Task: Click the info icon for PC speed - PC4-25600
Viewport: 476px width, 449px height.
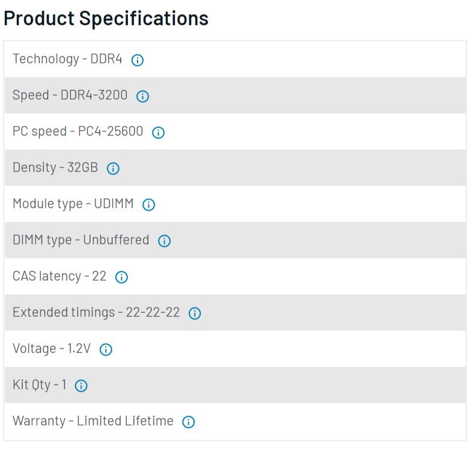Action: pyautogui.click(x=158, y=132)
